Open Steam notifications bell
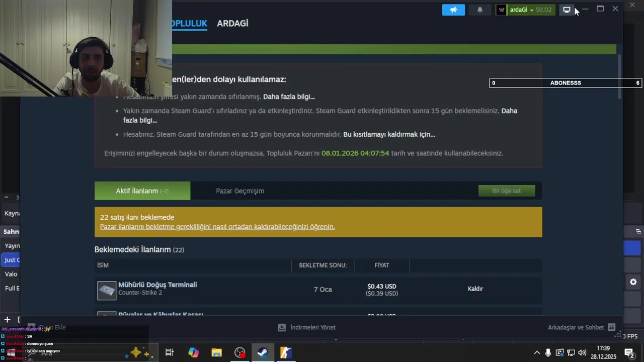This screenshot has height=362, width=644. click(479, 10)
